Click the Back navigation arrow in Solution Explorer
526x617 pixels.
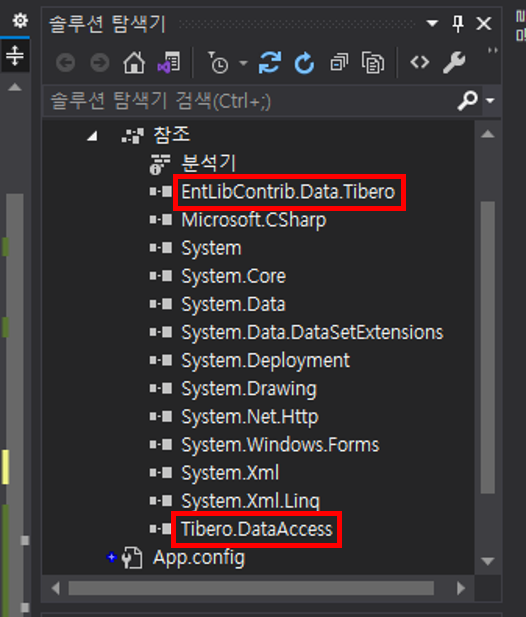pos(65,63)
